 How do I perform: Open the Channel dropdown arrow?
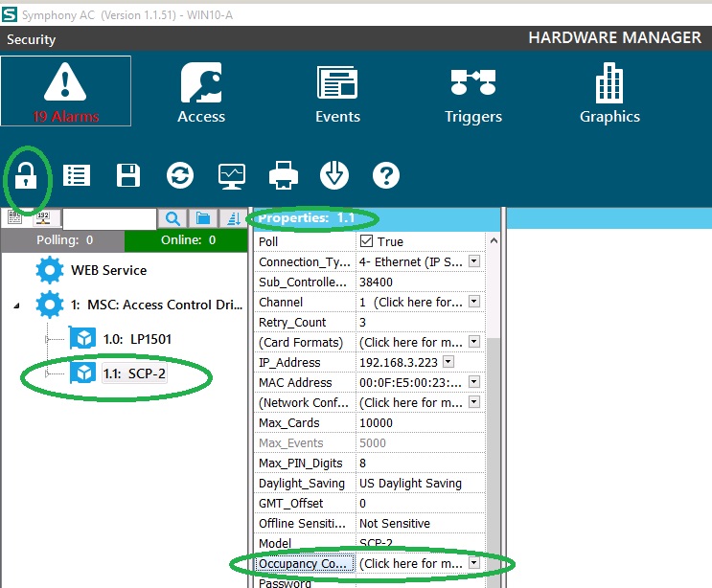474,302
